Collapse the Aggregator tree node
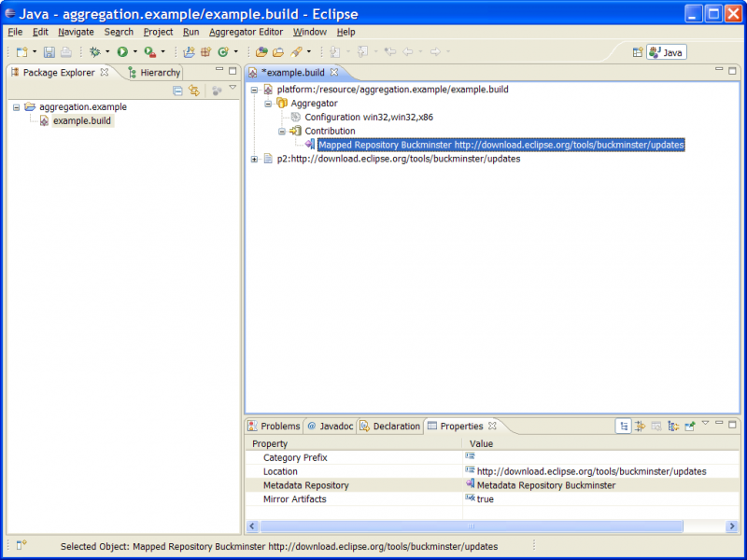 click(x=268, y=104)
